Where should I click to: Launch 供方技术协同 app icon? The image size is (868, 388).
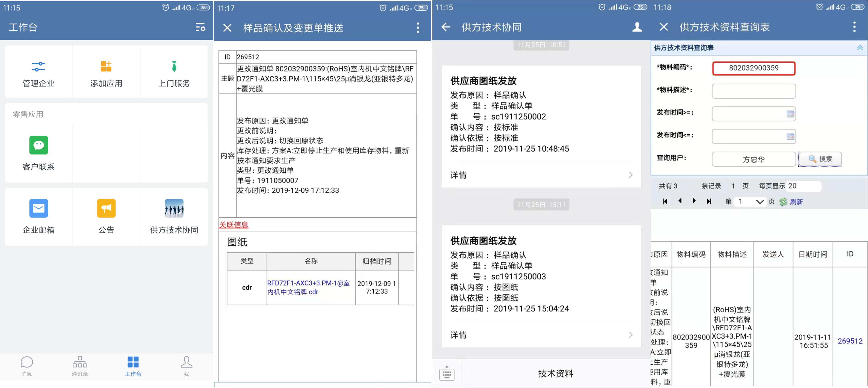pos(174,208)
